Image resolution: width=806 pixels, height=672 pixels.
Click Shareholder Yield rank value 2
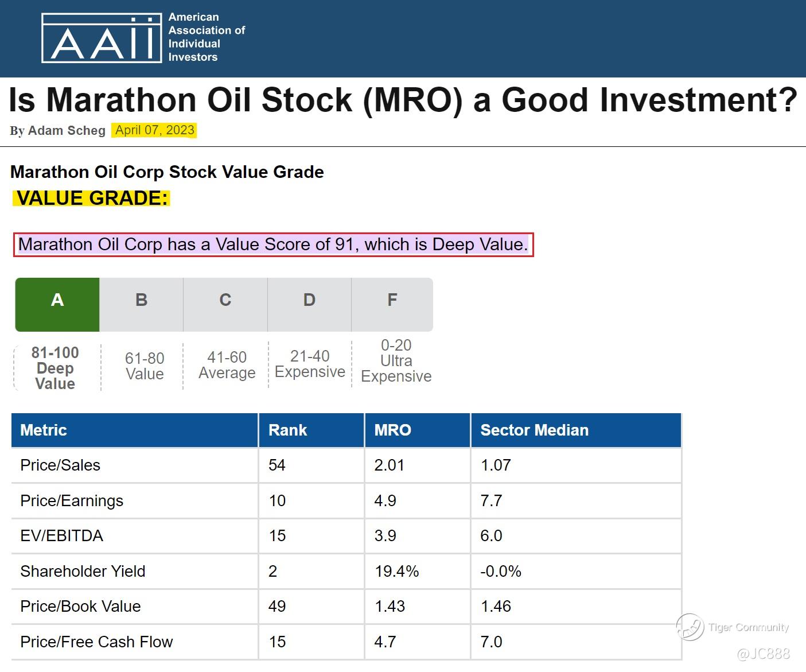click(273, 572)
